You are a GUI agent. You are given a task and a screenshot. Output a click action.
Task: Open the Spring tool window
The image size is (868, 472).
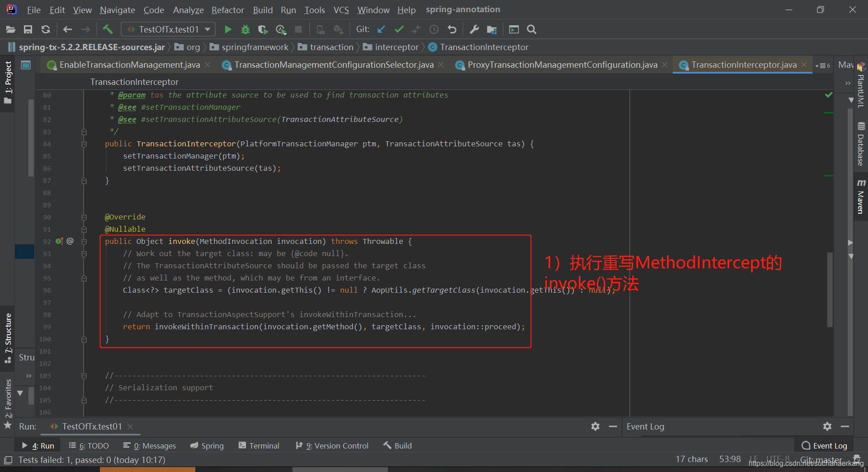[207, 446]
